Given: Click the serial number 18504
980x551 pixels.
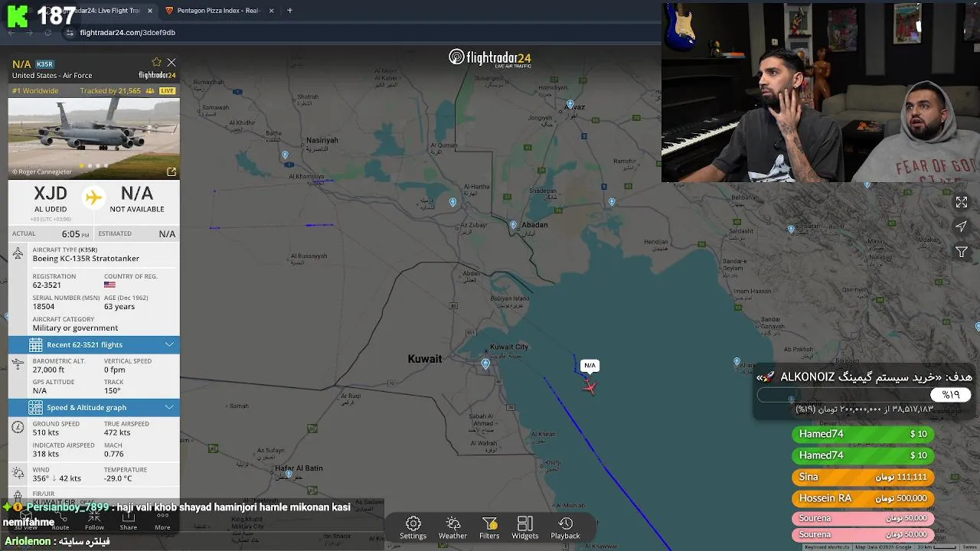Looking at the screenshot, I should 42,307.
